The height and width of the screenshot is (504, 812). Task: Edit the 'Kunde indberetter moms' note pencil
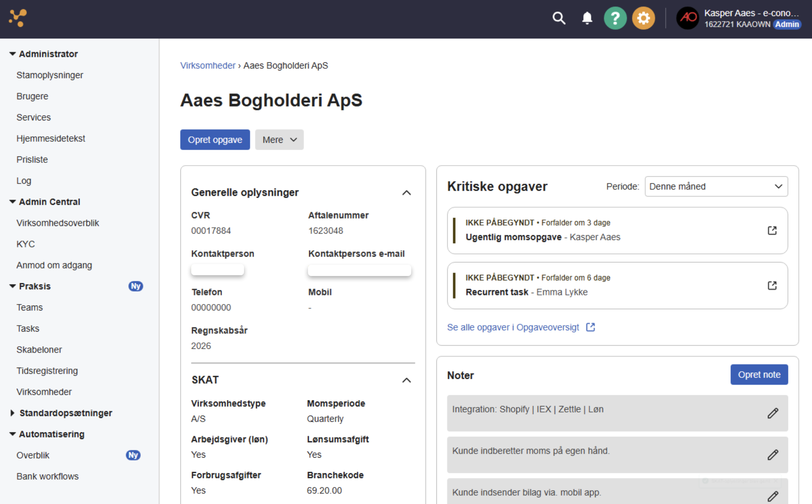pos(773,455)
